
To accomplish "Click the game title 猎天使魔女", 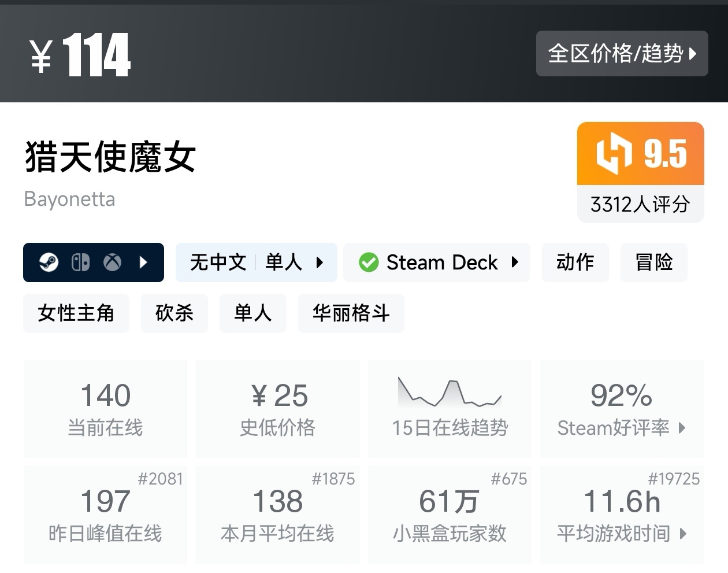I will [110, 157].
